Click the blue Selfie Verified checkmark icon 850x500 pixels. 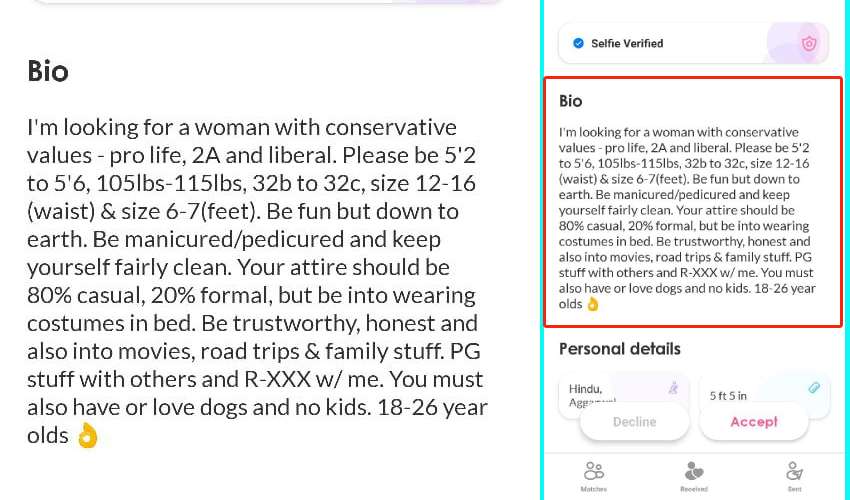point(578,43)
